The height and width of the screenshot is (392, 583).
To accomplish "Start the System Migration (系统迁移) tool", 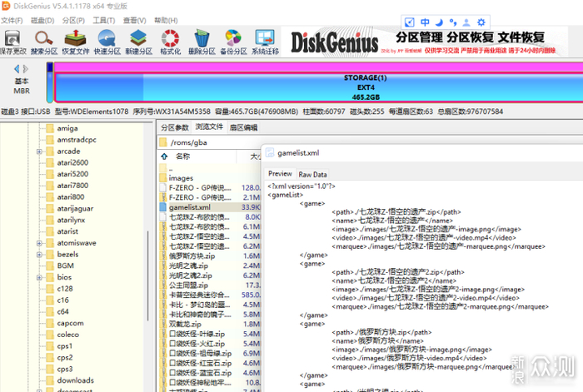I will [x=265, y=42].
